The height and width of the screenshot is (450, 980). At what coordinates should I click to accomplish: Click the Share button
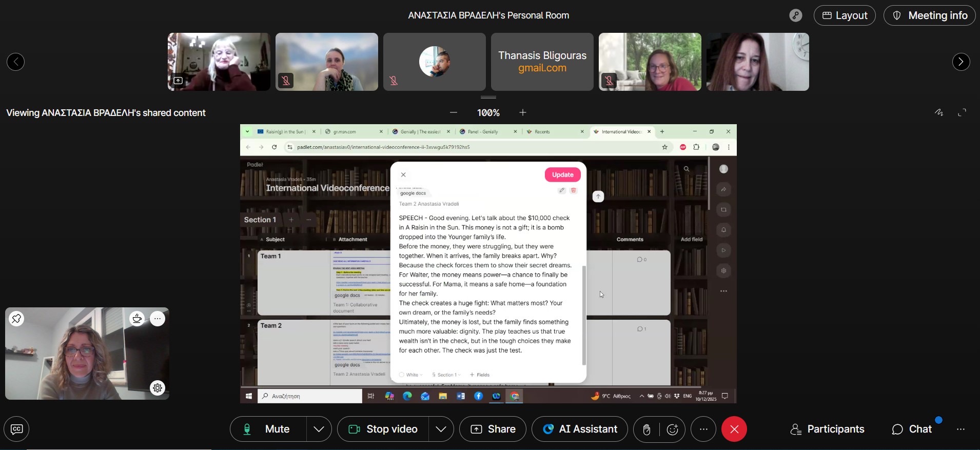click(493, 429)
